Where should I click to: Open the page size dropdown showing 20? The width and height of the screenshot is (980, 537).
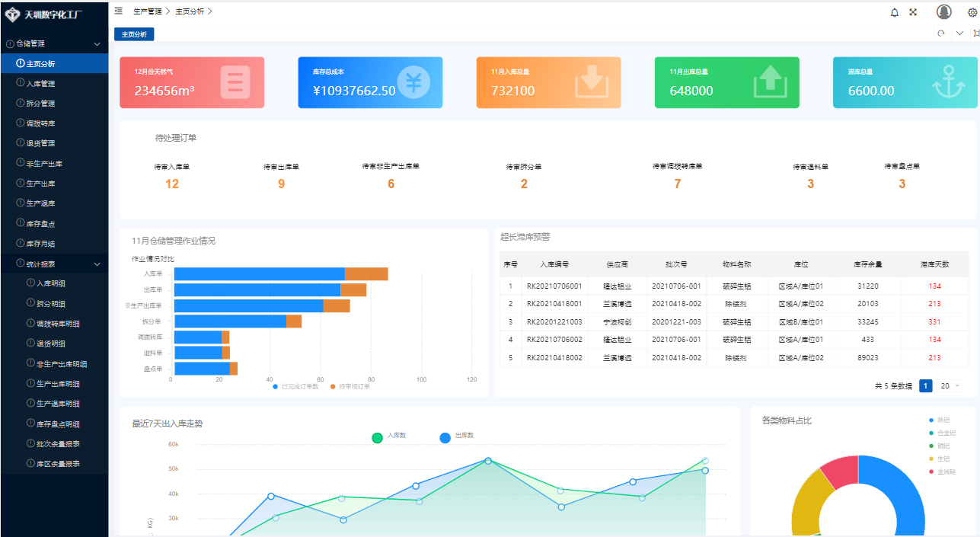click(x=950, y=386)
